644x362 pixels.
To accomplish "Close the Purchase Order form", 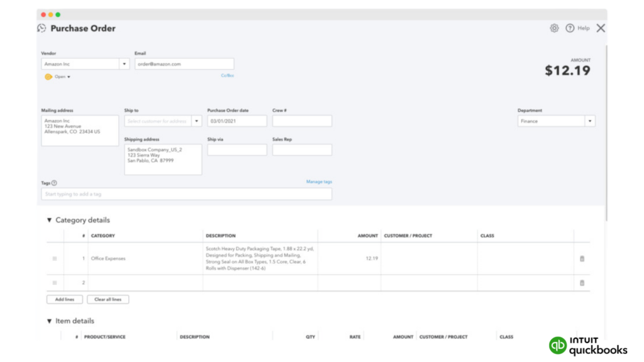I will [601, 28].
